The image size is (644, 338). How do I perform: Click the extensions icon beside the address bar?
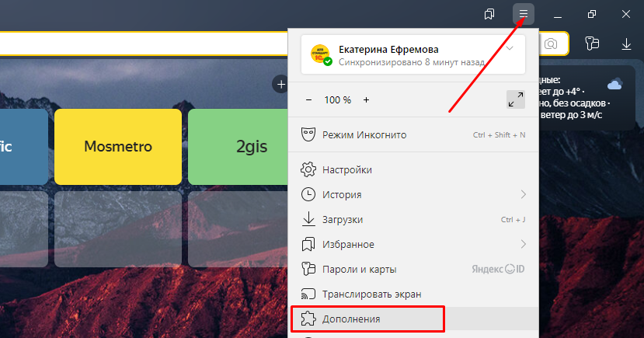pyautogui.click(x=592, y=44)
